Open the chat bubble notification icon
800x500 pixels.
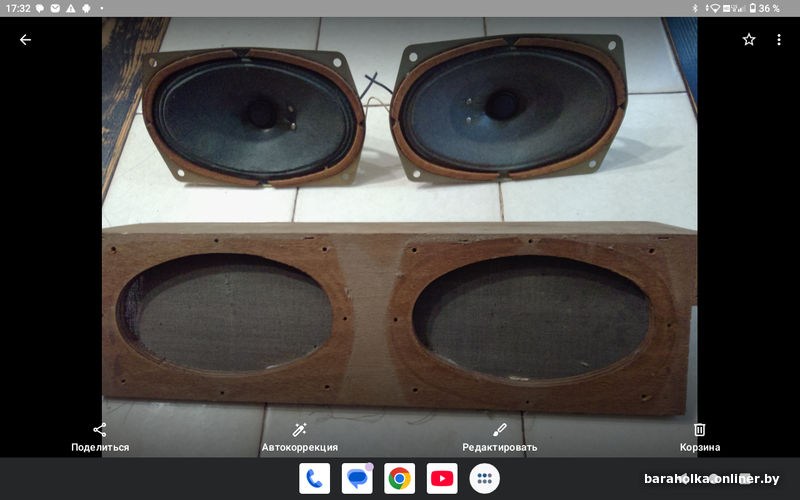pyautogui.click(x=40, y=8)
